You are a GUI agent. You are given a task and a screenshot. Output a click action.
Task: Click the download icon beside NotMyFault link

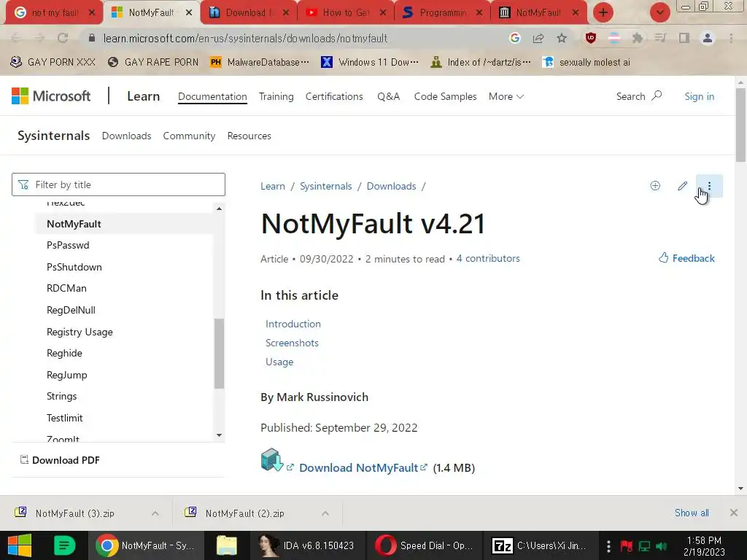272,459
